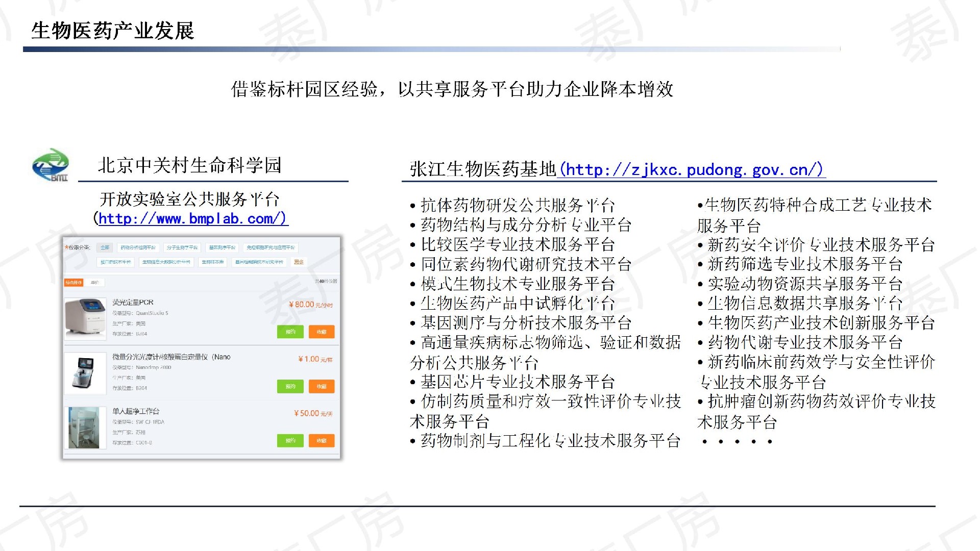Click the 荧光定量PCR instrument thumbnail
Image resolution: width=980 pixels, height=551 pixels.
(85, 319)
